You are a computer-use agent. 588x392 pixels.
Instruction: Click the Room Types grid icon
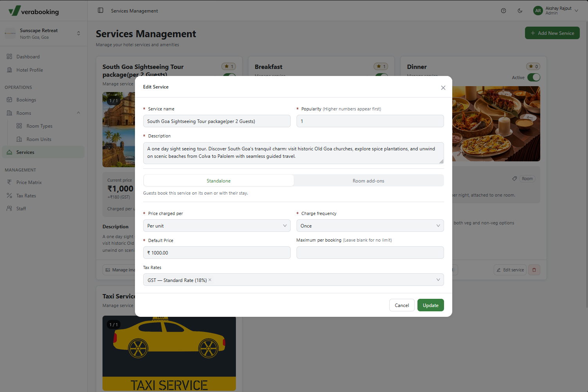19,126
